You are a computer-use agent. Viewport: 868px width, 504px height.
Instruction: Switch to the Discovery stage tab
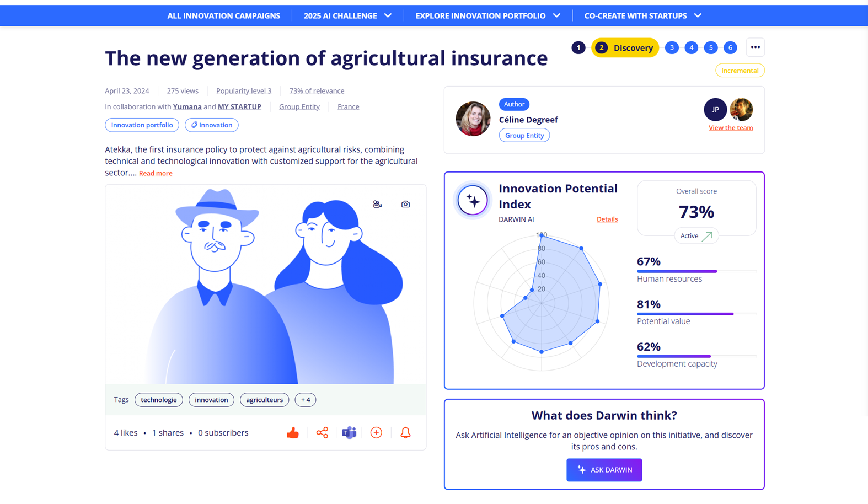(625, 47)
